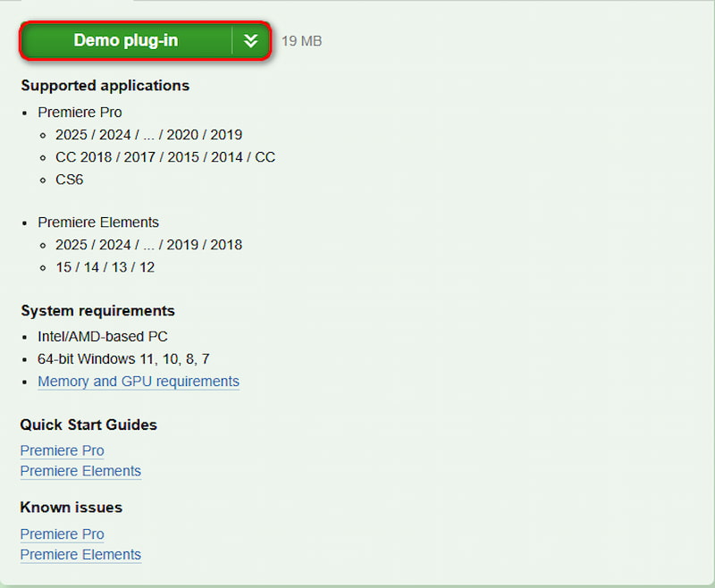Image resolution: width=715 pixels, height=588 pixels.
Task: Click the '2025 / 2024 / ... / 2020 / 2019' line
Action: pyautogui.click(x=148, y=135)
